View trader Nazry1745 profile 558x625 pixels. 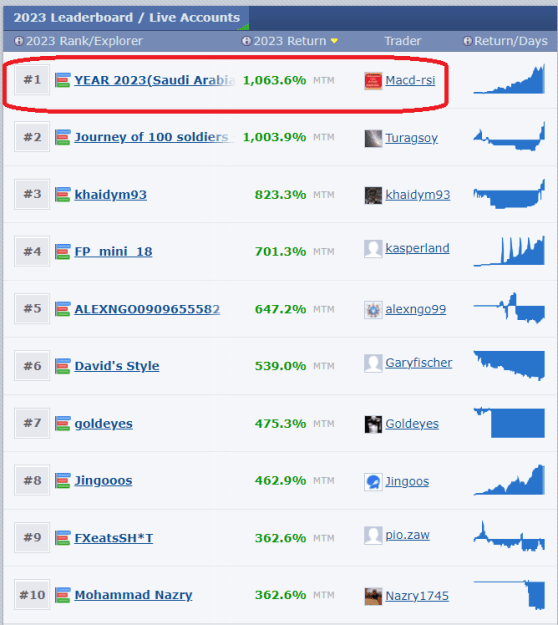tap(417, 596)
